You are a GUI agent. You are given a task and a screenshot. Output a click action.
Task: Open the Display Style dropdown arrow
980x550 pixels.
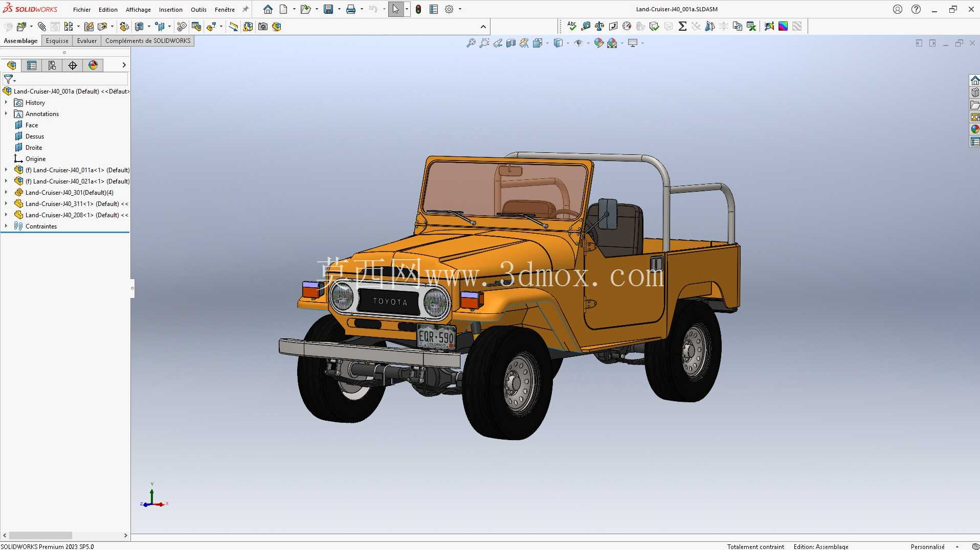tap(568, 43)
